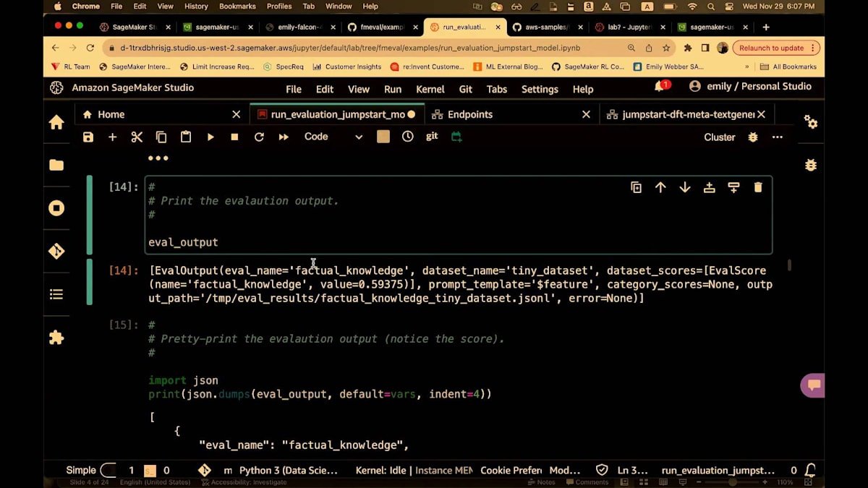Screen dimensions: 868x488
Task: Click Cookie Preferences in status bar
Action: 511,470
